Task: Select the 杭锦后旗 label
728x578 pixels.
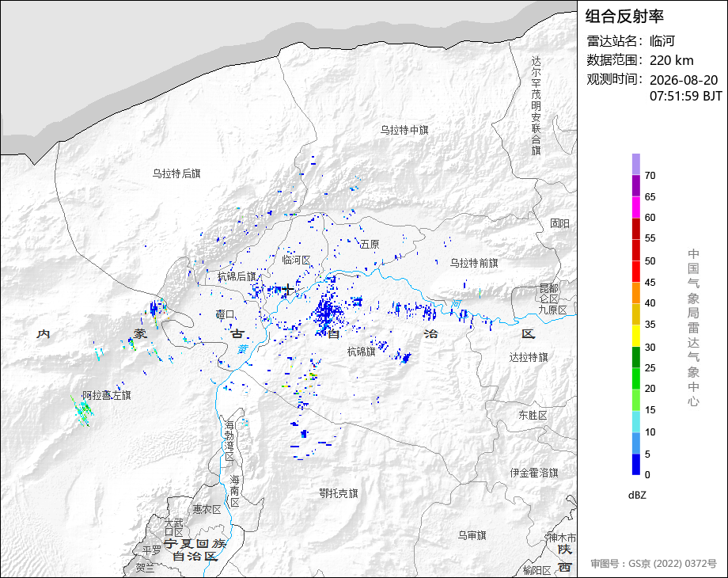Action: tap(237, 276)
